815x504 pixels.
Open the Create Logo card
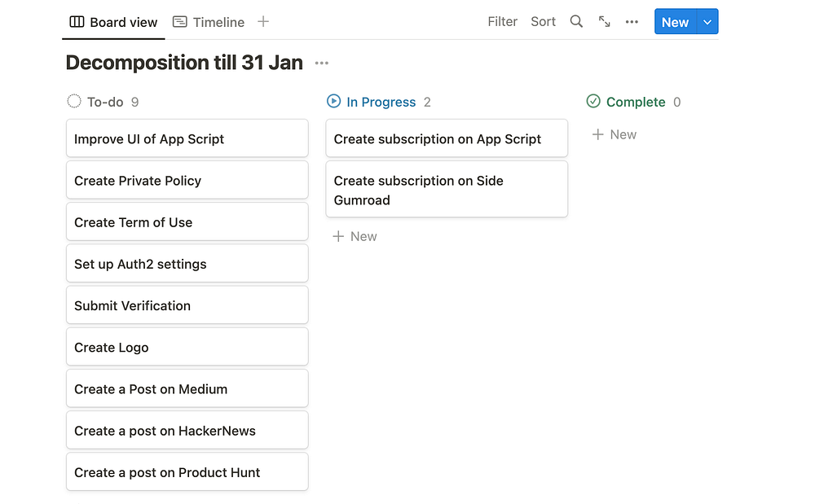point(187,347)
